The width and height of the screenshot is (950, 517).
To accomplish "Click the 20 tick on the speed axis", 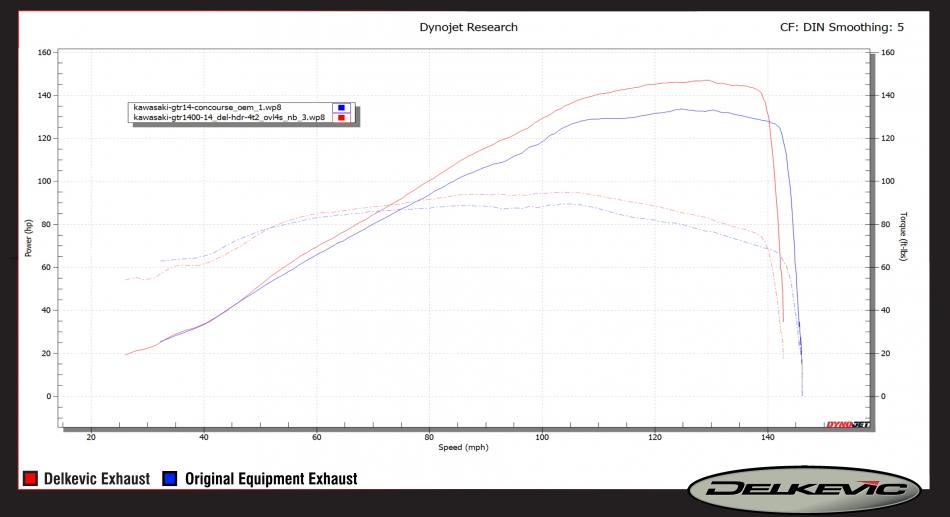I will (x=91, y=436).
